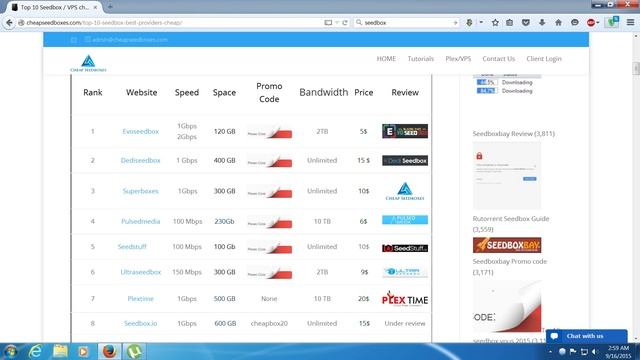Open the downloads extension dropdown arrow

pos(481,22)
